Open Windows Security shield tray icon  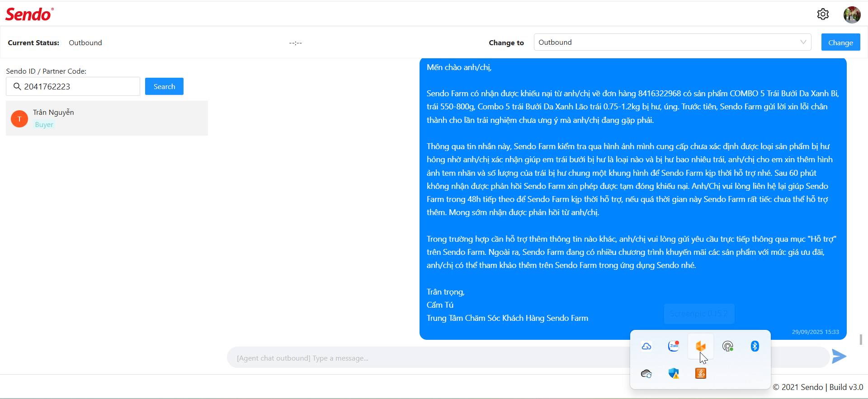click(674, 373)
